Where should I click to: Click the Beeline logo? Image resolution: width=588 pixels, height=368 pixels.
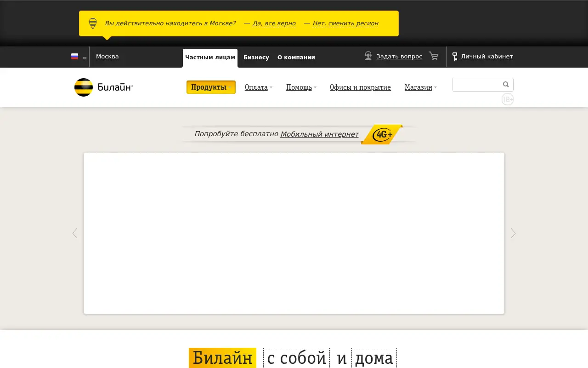(x=104, y=87)
